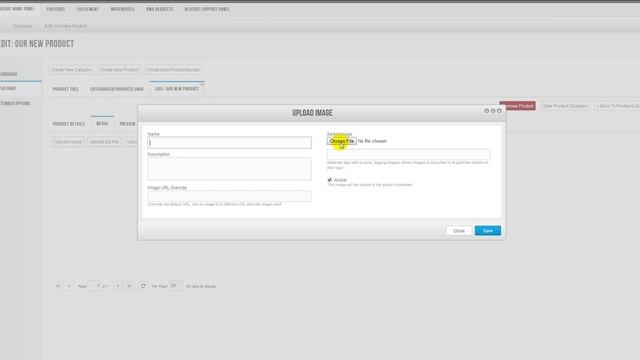The height and width of the screenshot is (360, 640).
Task: Click first round icon in dialog title bar
Action: [487, 111]
